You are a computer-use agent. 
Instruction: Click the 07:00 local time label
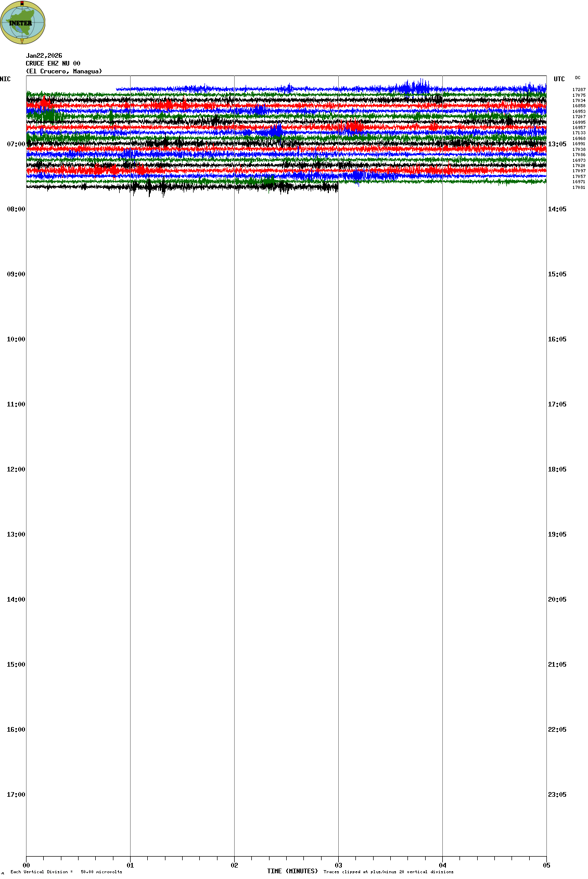coord(16,144)
